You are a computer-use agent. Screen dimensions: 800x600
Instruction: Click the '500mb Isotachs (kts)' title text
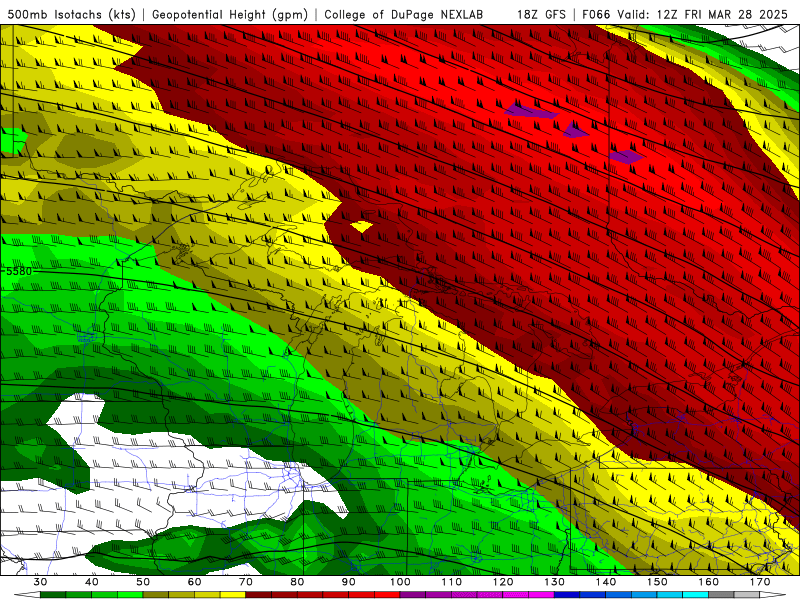click(71, 14)
